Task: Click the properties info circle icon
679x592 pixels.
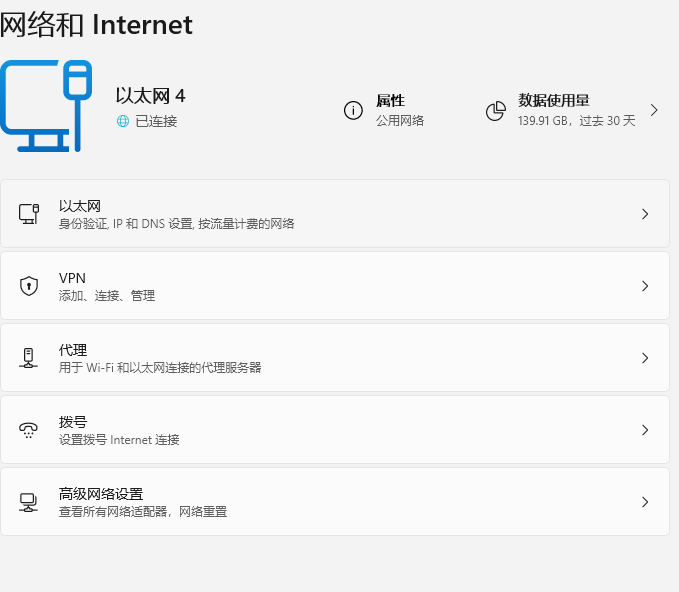Action: pos(353,110)
